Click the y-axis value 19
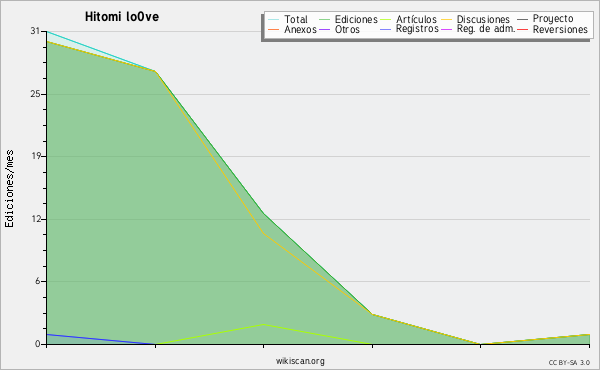This screenshot has height=370, width=600. point(35,156)
